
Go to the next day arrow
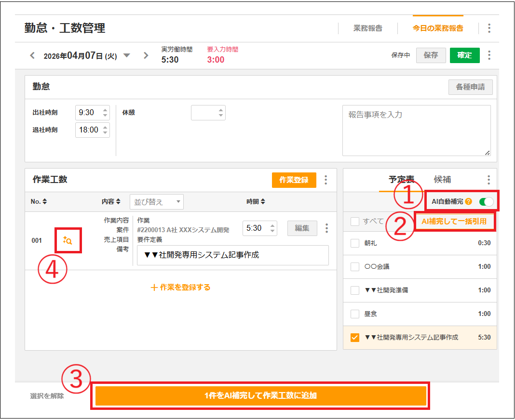pyautogui.click(x=146, y=55)
